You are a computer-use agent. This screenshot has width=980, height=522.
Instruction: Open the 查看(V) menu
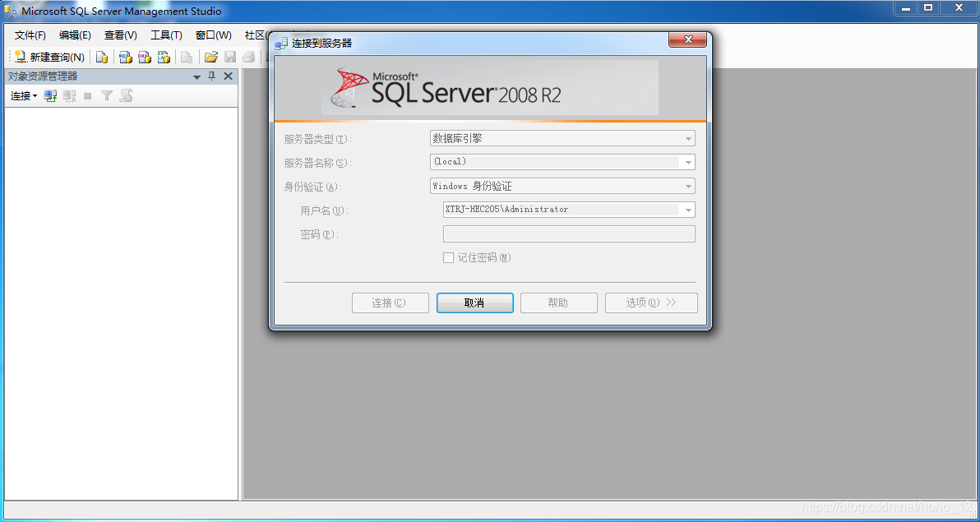121,35
